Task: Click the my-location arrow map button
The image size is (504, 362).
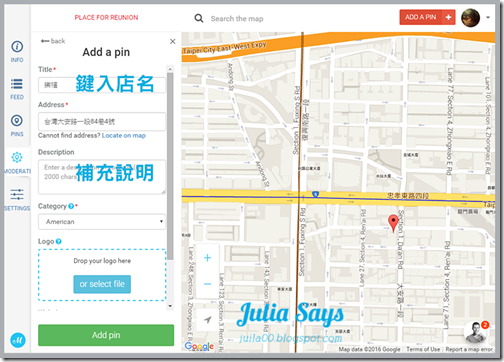Action: click(x=207, y=320)
